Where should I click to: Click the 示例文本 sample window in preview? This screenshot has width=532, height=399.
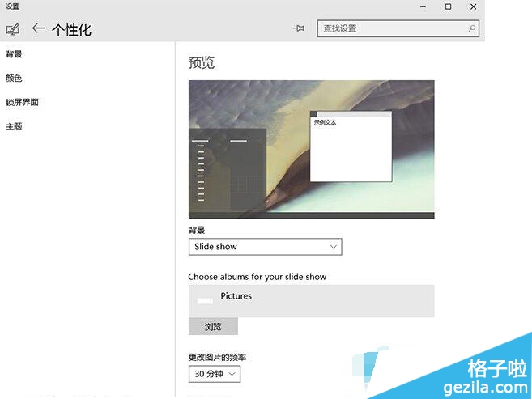pyautogui.click(x=351, y=146)
